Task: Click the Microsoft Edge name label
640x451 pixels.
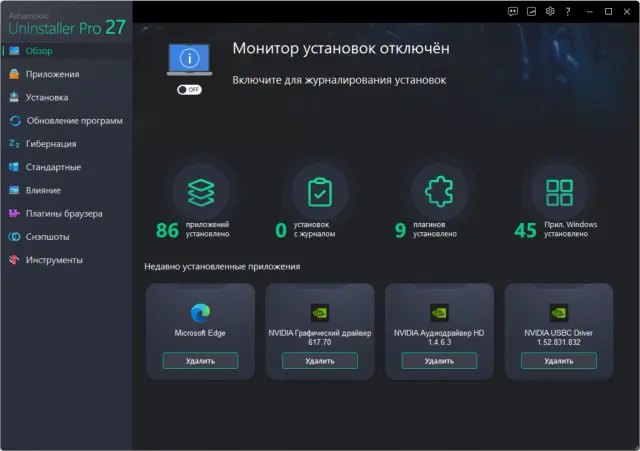Action: (x=200, y=333)
